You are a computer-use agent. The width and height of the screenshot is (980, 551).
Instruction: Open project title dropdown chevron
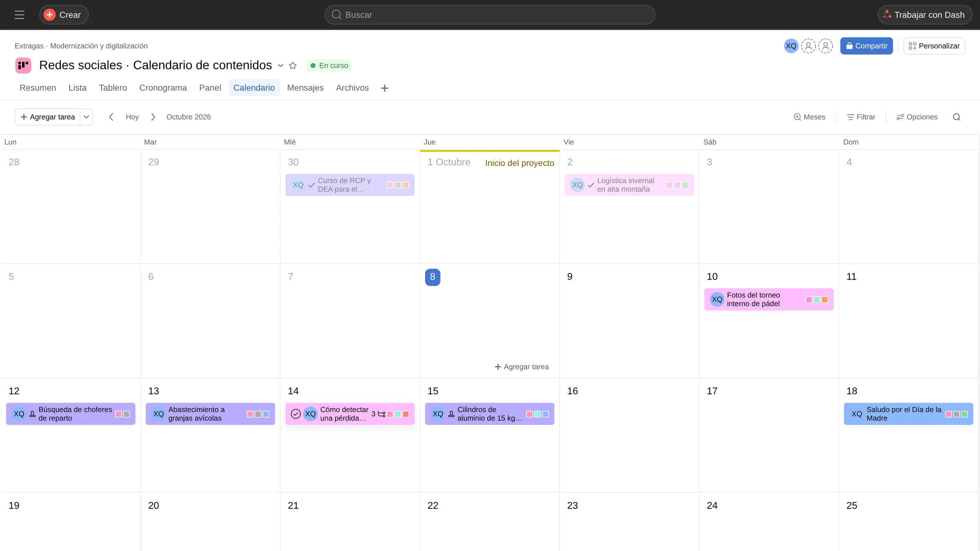[x=281, y=66]
